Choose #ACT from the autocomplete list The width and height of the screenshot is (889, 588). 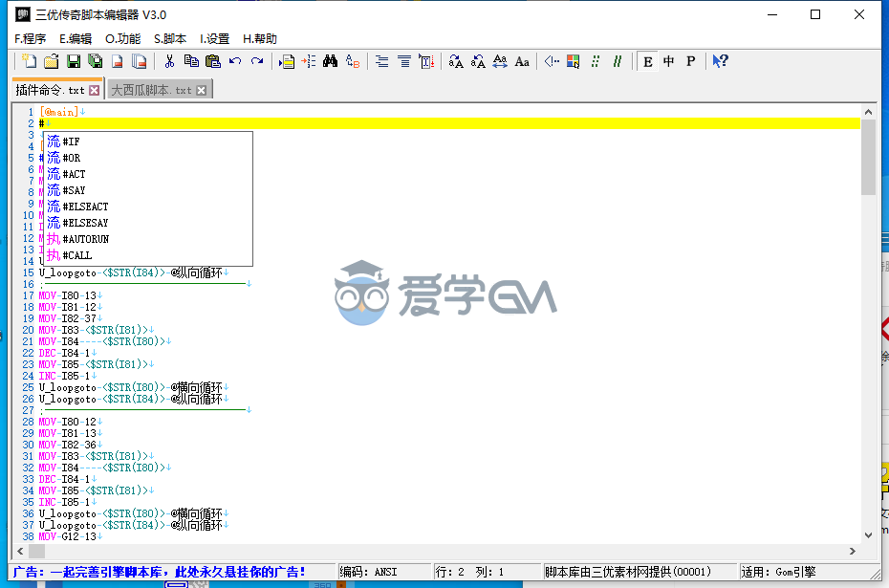click(x=148, y=174)
